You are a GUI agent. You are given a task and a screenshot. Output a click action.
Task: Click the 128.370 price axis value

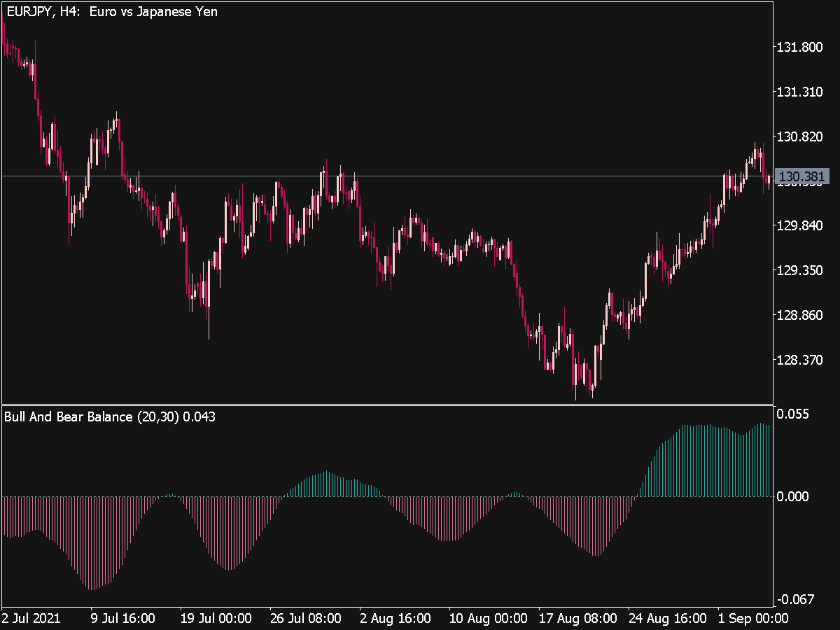click(x=801, y=360)
